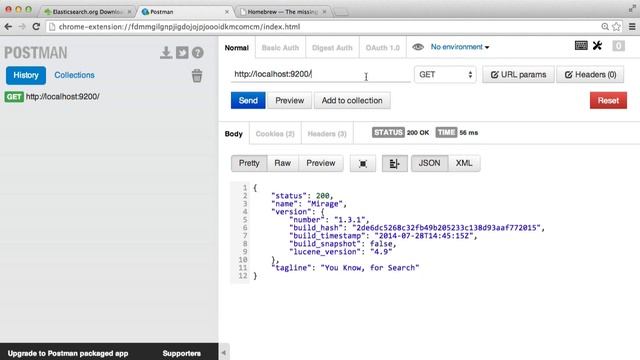This screenshot has height=360, width=640.
Task: Show the History sidebar tab
Action: pos(26,76)
